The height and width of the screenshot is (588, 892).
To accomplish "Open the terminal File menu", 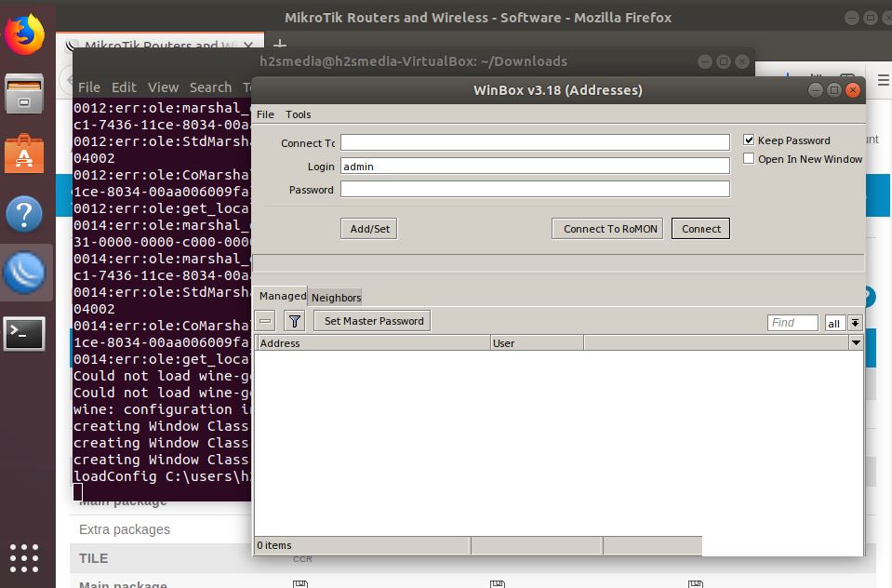I will [x=89, y=87].
